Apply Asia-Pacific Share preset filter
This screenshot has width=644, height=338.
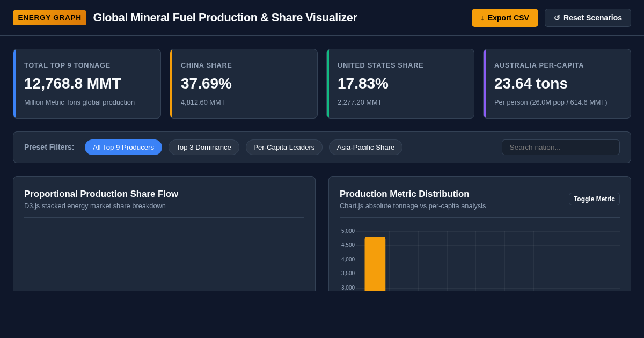coord(365,148)
